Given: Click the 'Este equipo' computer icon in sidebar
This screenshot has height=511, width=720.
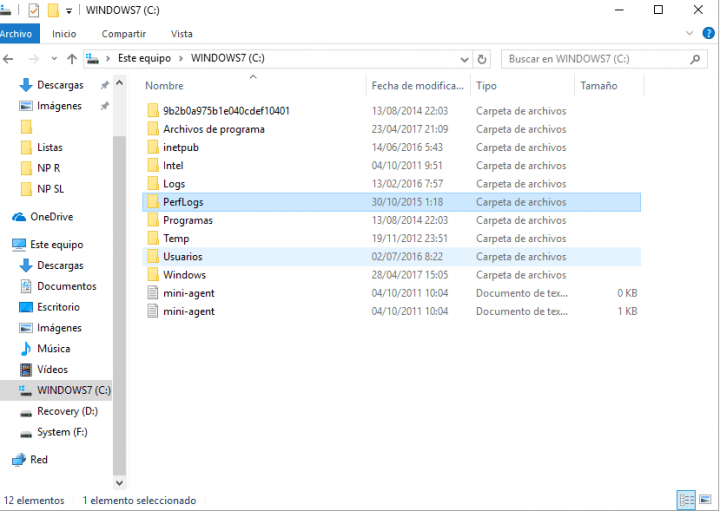Looking at the screenshot, I should 19,245.
